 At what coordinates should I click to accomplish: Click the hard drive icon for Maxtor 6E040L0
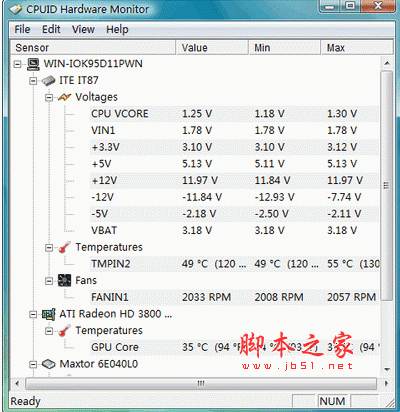49,364
